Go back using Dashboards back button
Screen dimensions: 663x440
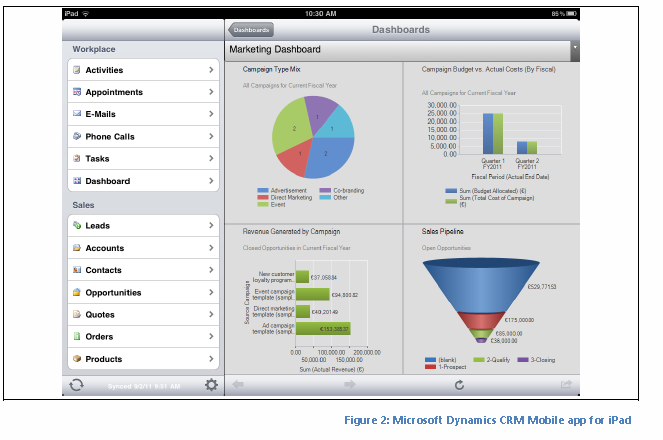coord(251,30)
